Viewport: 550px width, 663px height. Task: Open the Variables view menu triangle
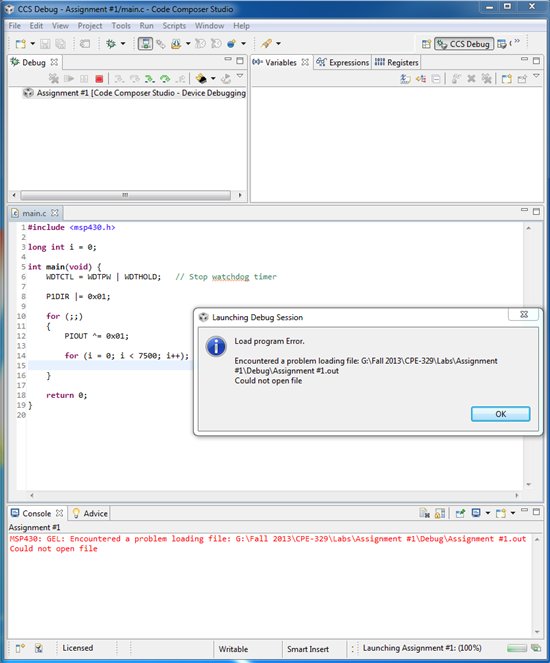tap(536, 76)
